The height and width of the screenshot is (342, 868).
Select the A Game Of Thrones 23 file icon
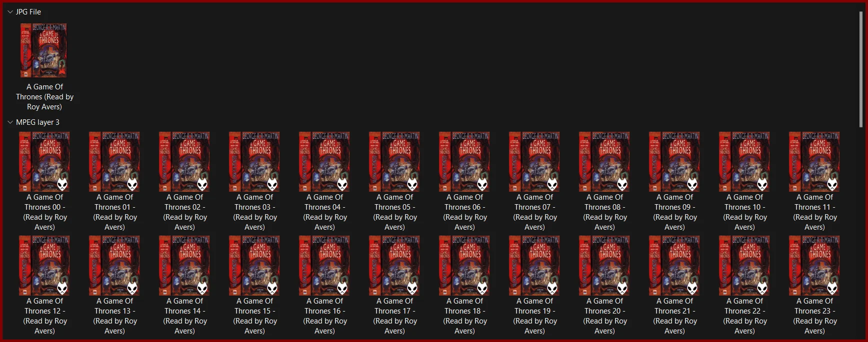click(814, 266)
